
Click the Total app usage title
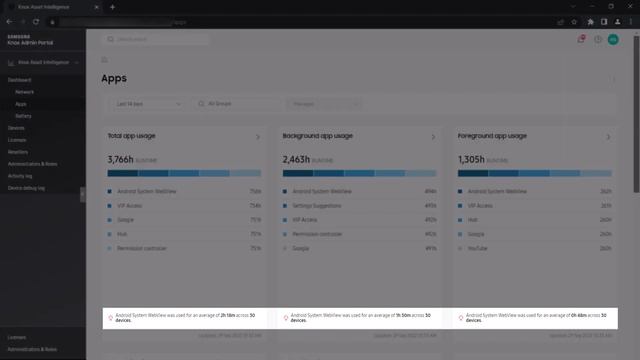[x=131, y=136]
